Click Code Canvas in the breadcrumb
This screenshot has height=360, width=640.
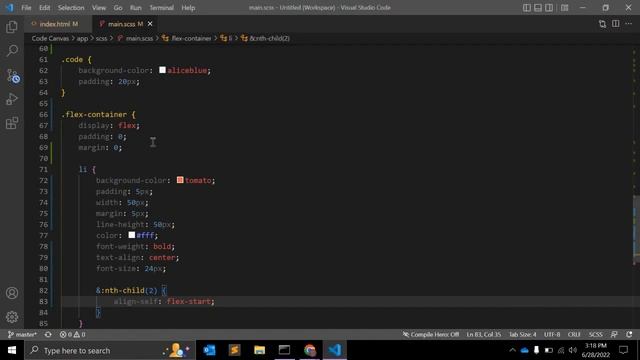tap(50, 38)
